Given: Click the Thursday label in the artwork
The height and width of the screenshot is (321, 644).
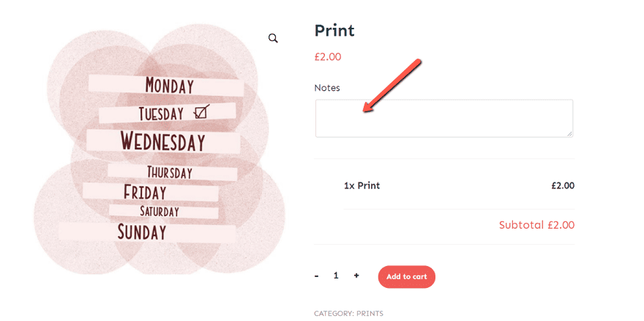Looking at the screenshot, I should tap(169, 173).
